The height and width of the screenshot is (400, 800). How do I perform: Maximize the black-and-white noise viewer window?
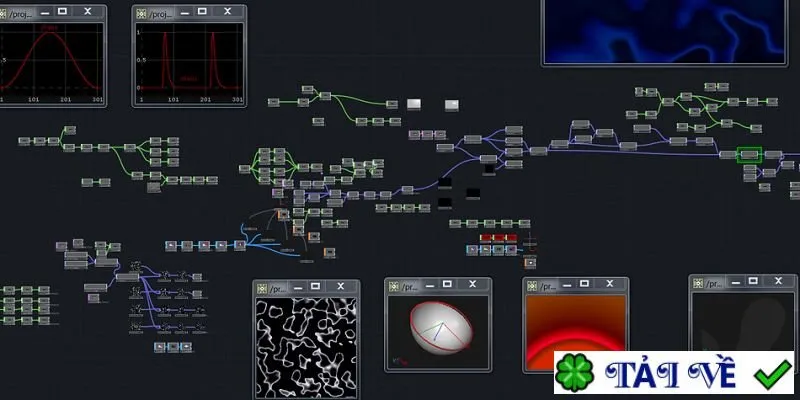click(315, 286)
